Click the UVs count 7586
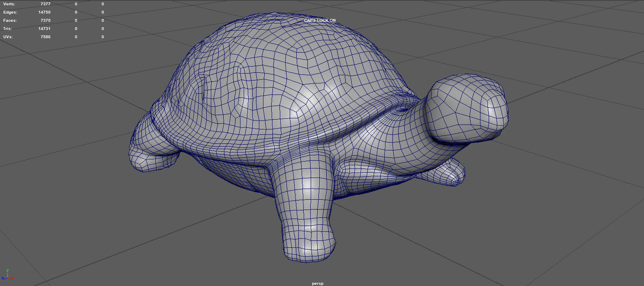The height and width of the screenshot is (286, 644). pyautogui.click(x=46, y=37)
